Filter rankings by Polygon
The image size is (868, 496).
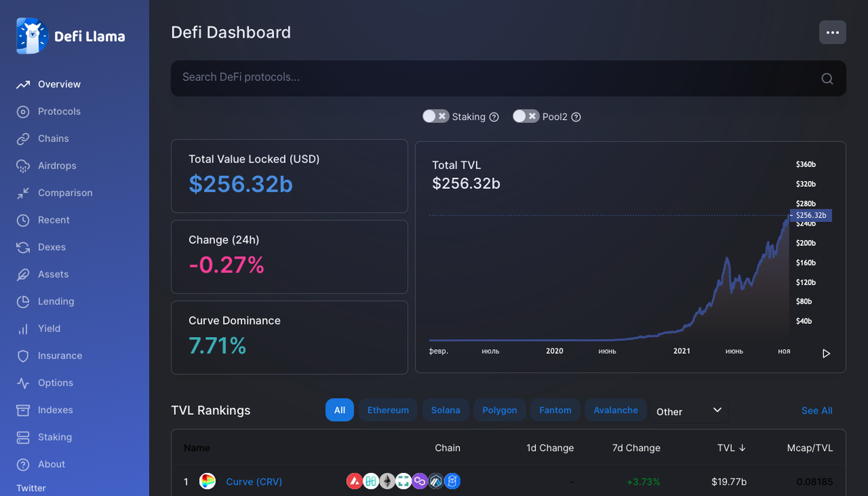[x=500, y=410]
